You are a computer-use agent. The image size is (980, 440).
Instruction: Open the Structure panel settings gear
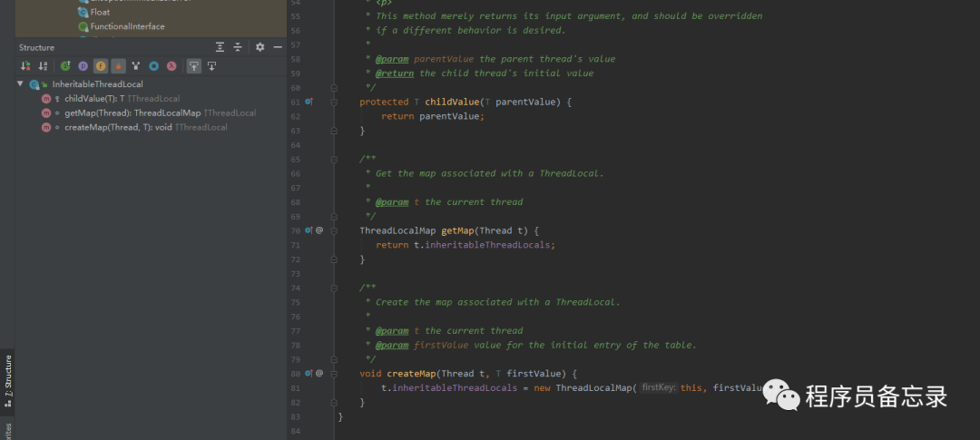(x=260, y=47)
